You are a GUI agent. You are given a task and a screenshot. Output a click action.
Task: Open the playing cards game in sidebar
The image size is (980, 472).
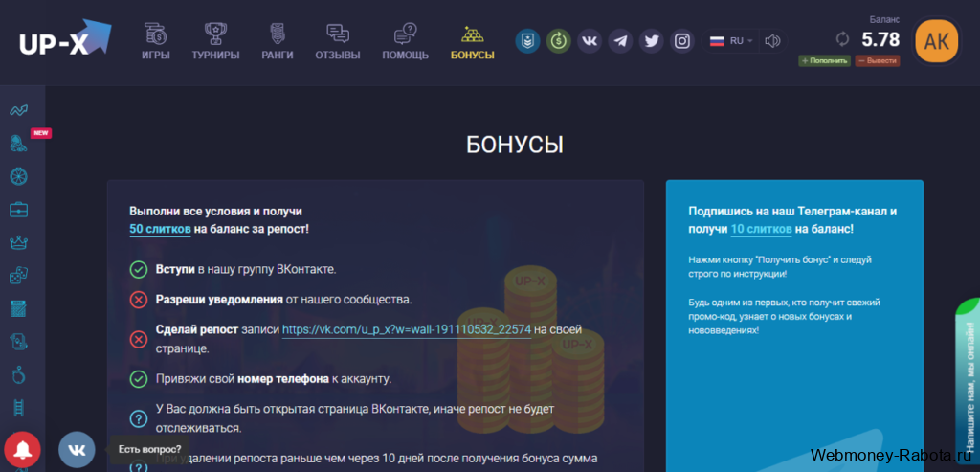(19, 342)
